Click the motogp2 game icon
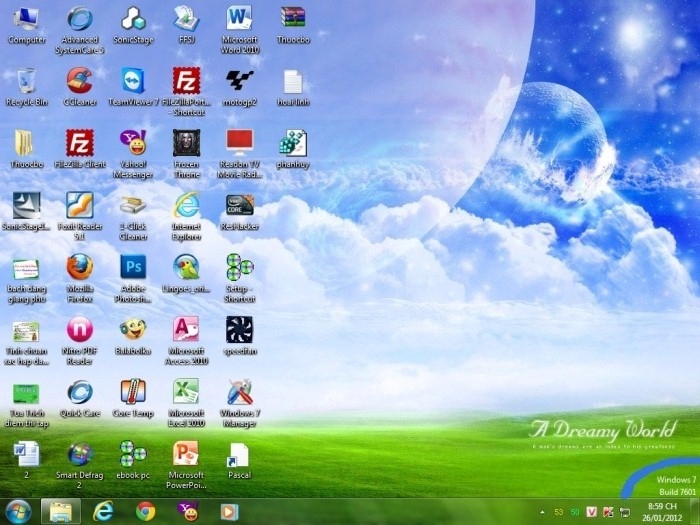This screenshot has width=700, height=525. [240, 88]
